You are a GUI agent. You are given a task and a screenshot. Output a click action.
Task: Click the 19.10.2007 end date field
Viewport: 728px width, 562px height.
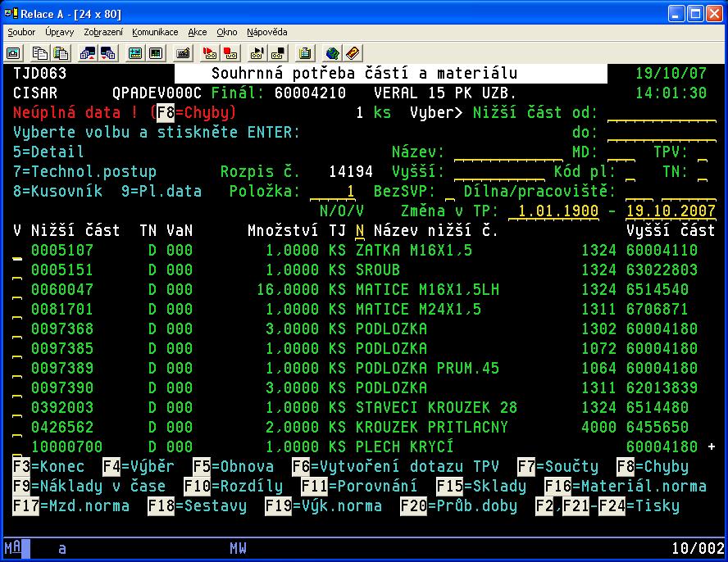point(671,211)
